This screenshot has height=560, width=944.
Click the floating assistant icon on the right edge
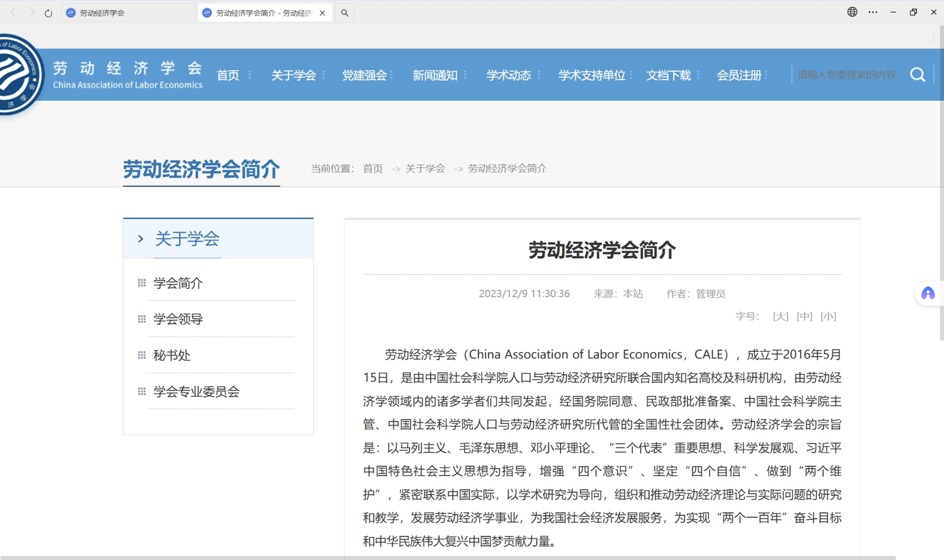(x=928, y=294)
